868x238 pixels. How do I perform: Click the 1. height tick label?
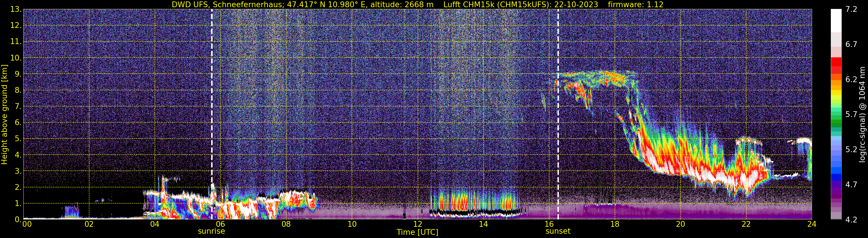point(18,204)
